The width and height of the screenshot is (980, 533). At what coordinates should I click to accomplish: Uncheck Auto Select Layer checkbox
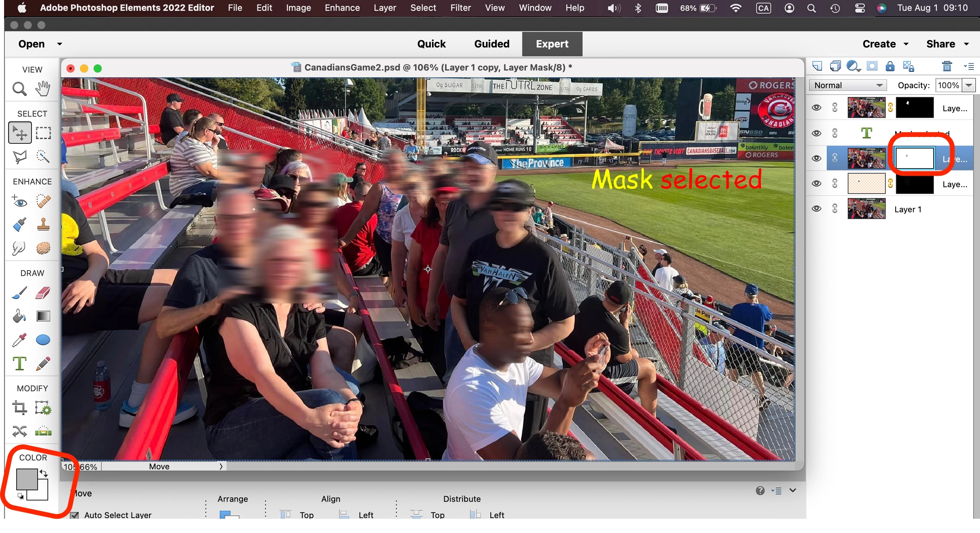75,515
